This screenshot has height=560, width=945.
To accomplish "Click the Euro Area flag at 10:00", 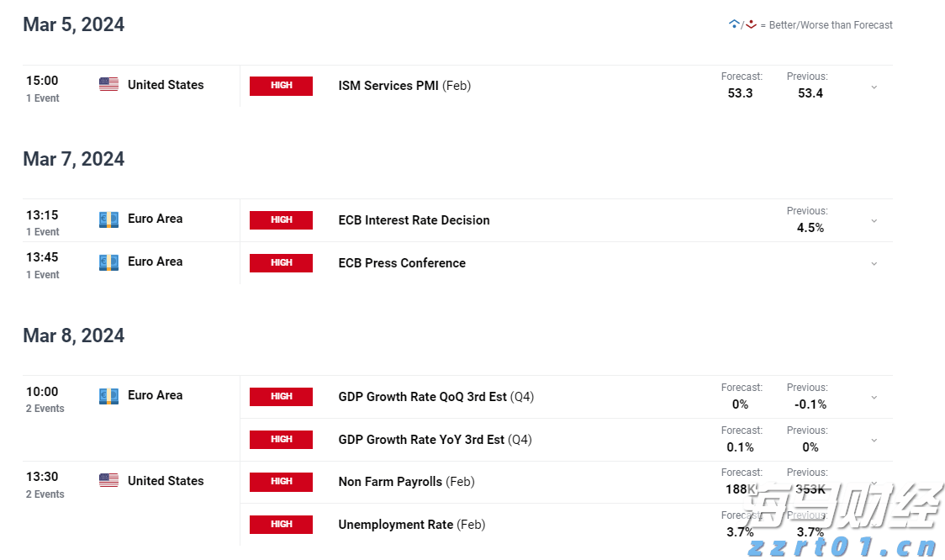I will click(108, 396).
